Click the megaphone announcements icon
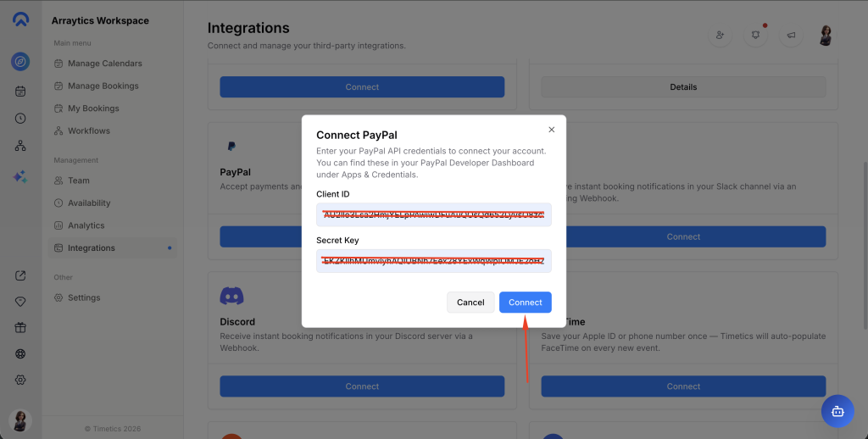This screenshot has height=439, width=868. [791, 36]
